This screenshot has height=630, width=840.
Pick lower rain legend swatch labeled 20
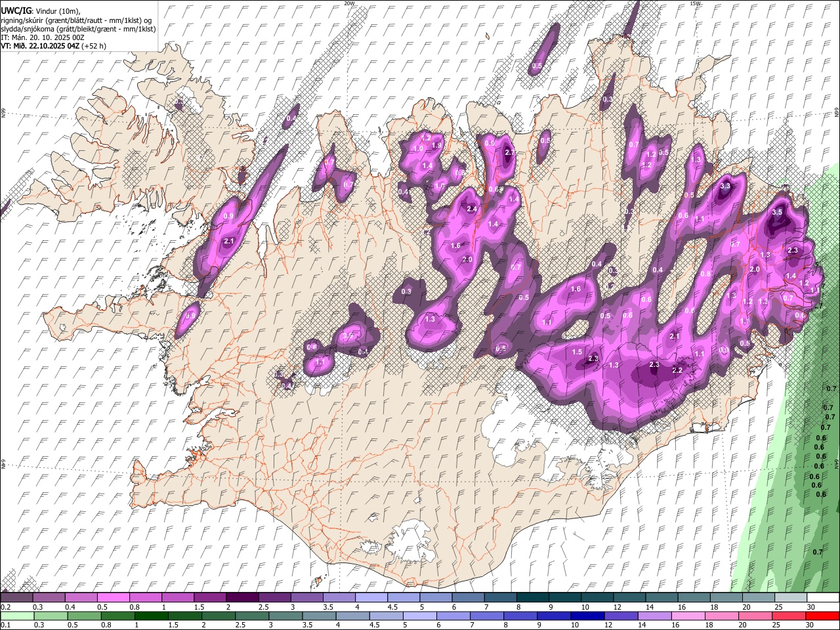(x=756, y=616)
